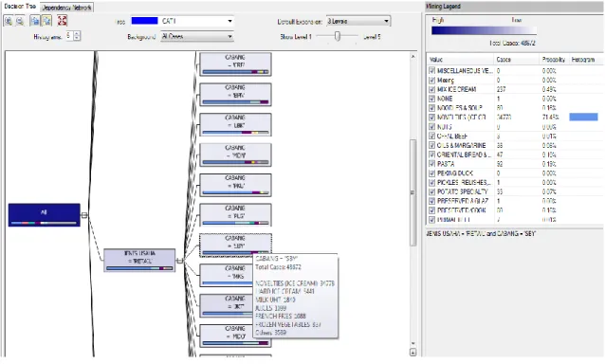Sort legend by the Cases column header
Screen dimensions: 605x364
pos(516,60)
